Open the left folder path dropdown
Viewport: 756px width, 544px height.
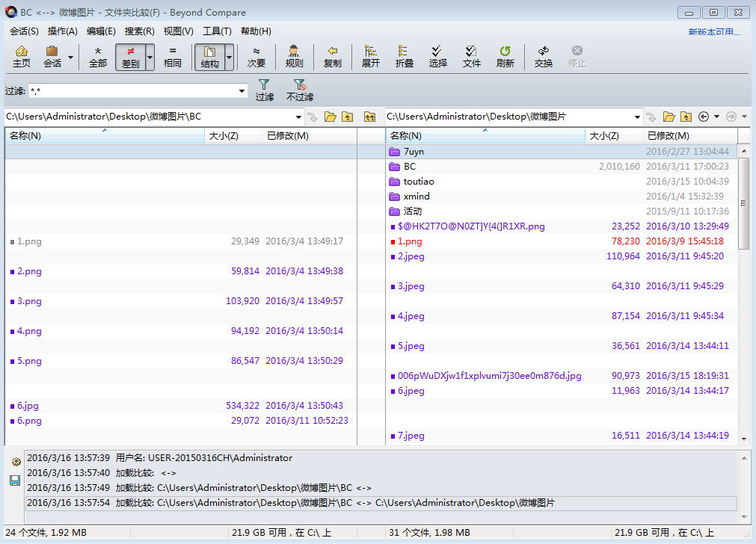pos(298,117)
